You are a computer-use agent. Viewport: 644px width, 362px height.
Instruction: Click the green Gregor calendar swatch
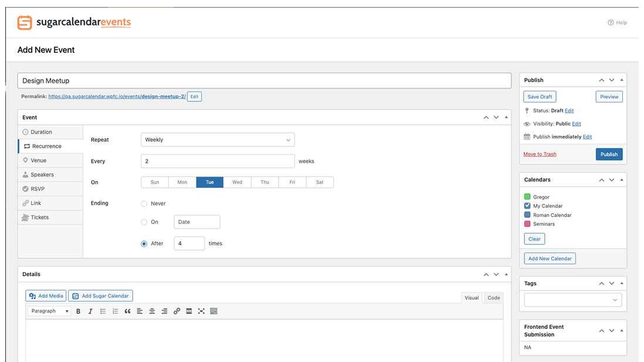(527, 197)
